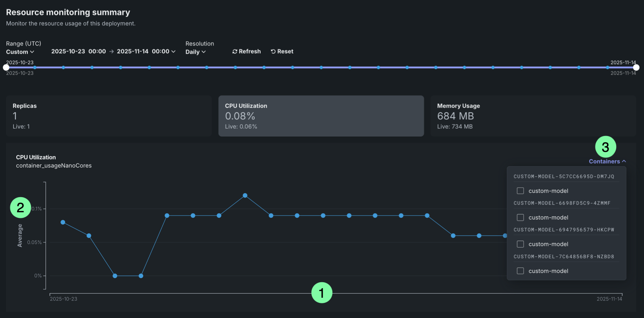Image resolution: width=644 pixels, height=318 pixels.
Task: Click the peak data point on CPU chart
Action: (x=245, y=196)
